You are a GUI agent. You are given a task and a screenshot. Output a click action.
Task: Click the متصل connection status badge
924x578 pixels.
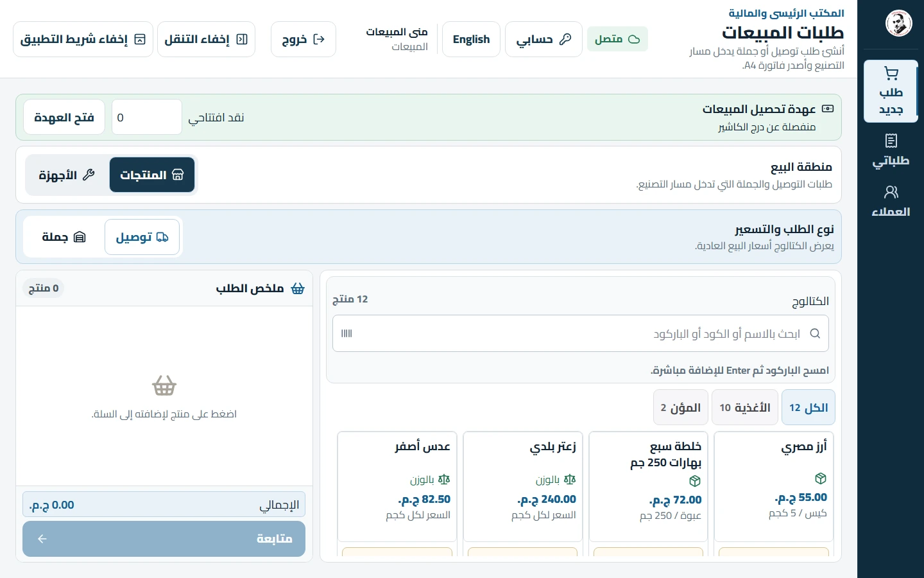tap(617, 39)
